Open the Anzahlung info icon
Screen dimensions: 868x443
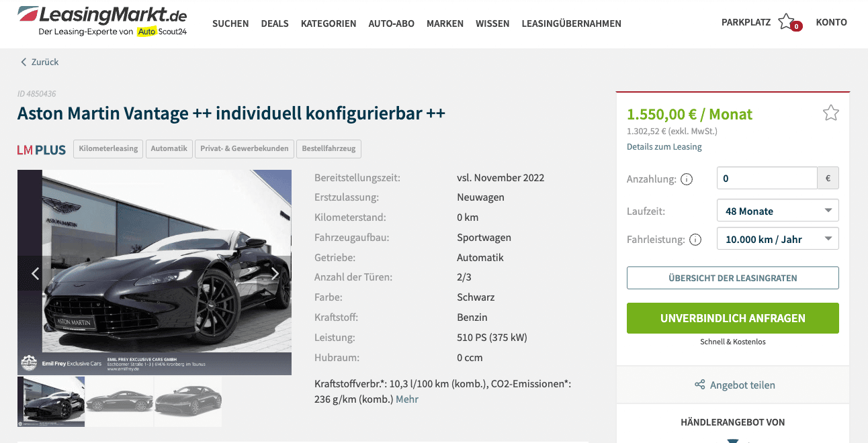[x=687, y=179]
